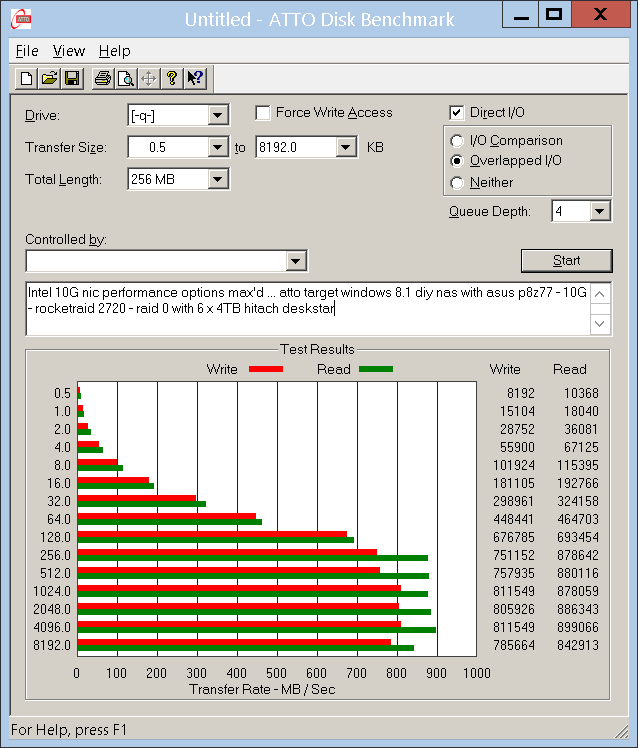This screenshot has width=638, height=748.
Task: Open the Total Length dropdown
Action: [218, 180]
